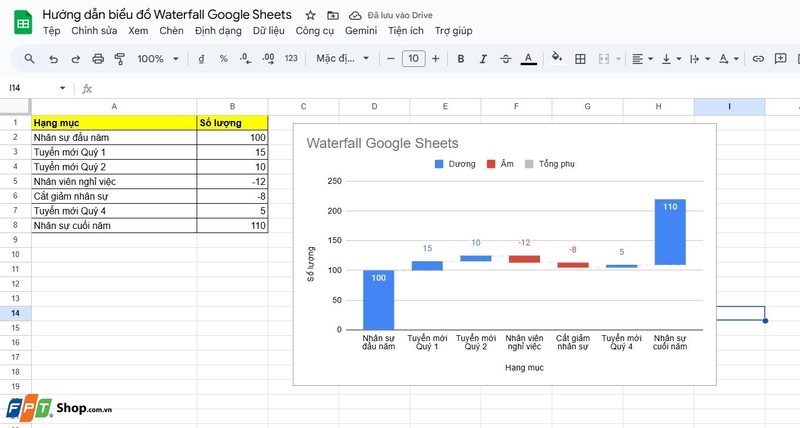Format as currency (đ)

coord(202,59)
